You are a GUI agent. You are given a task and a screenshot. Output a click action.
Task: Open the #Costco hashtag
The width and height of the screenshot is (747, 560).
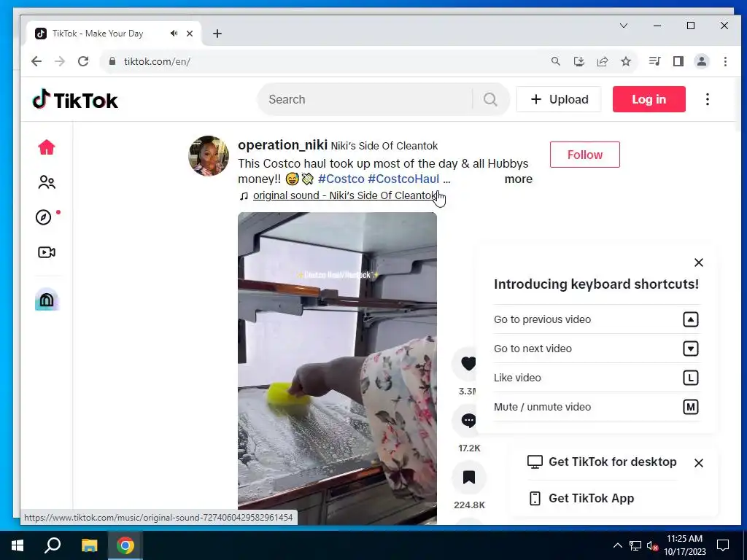point(341,179)
